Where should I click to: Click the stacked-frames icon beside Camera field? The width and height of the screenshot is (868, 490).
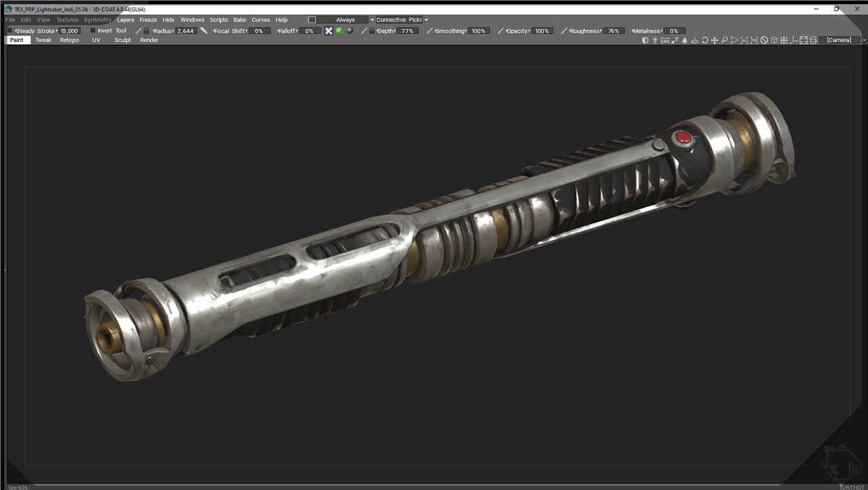pyautogui.click(x=813, y=40)
